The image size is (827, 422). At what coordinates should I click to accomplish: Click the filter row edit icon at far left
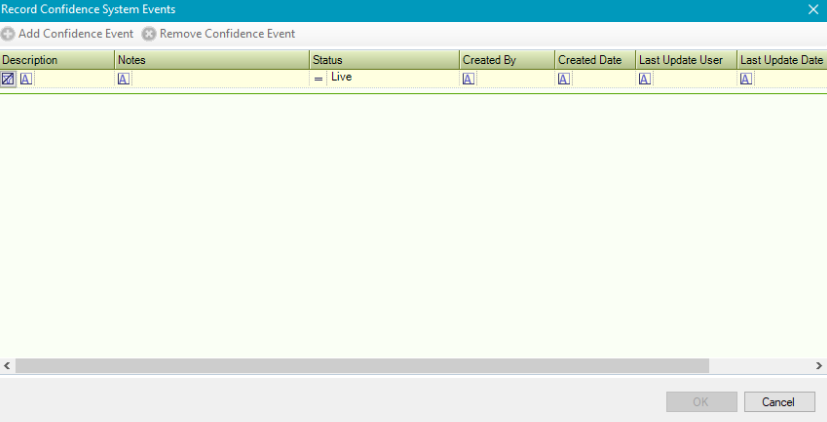pos(8,79)
